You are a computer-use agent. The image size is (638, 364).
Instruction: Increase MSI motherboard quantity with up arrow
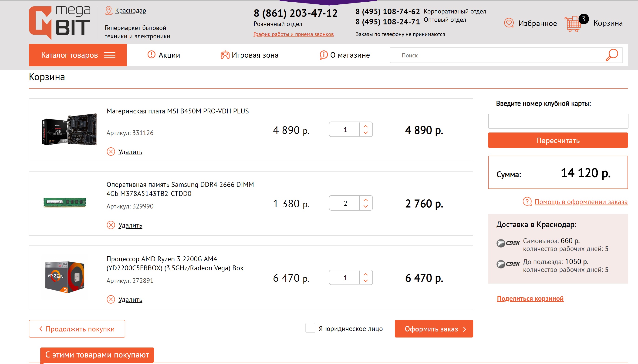point(366,126)
